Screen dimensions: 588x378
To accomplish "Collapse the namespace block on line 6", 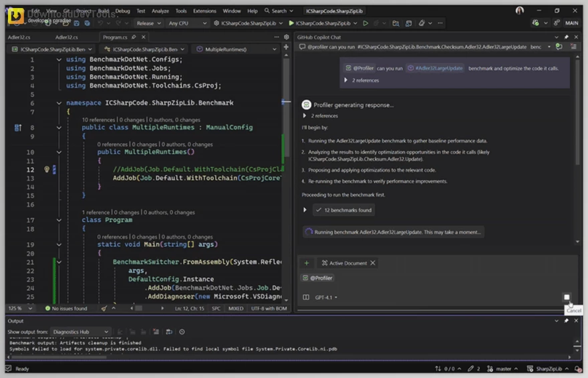I will coord(59,103).
